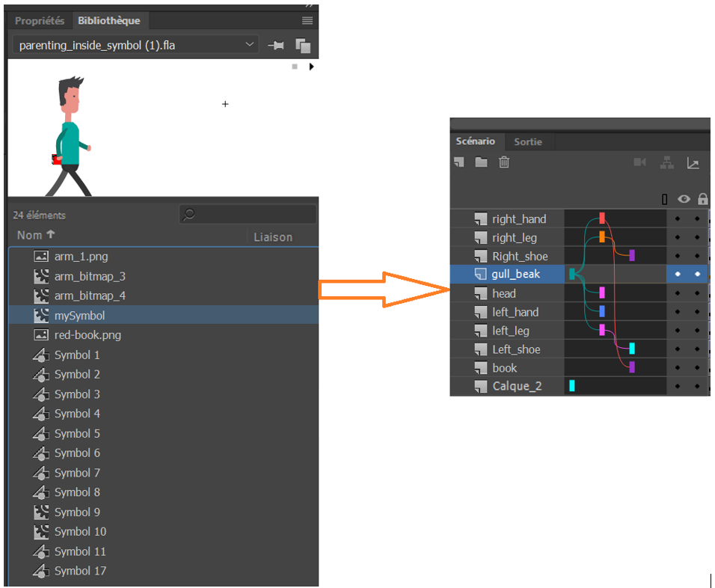
Task: Click the Symbol 4 graphic icon
Action: click(41, 414)
